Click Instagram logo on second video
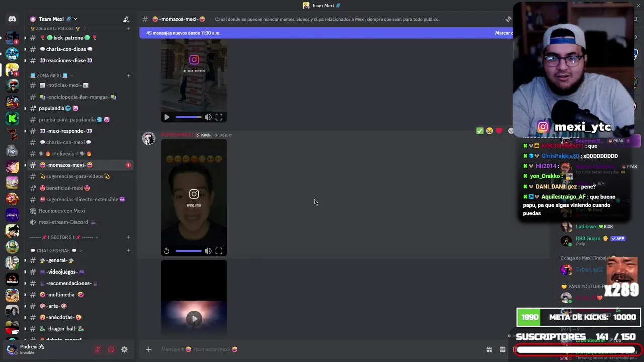The width and height of the screenshot is (644, 362). (194, 194)
